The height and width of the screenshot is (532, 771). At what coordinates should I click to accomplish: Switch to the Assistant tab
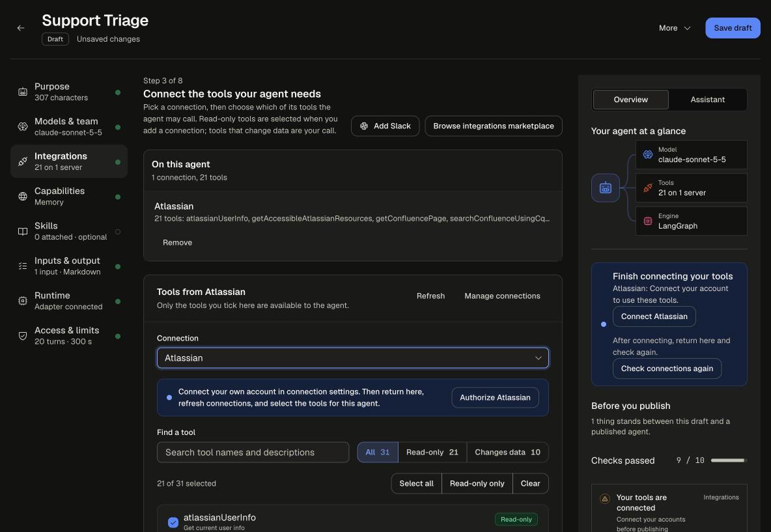tap(707, 100)
